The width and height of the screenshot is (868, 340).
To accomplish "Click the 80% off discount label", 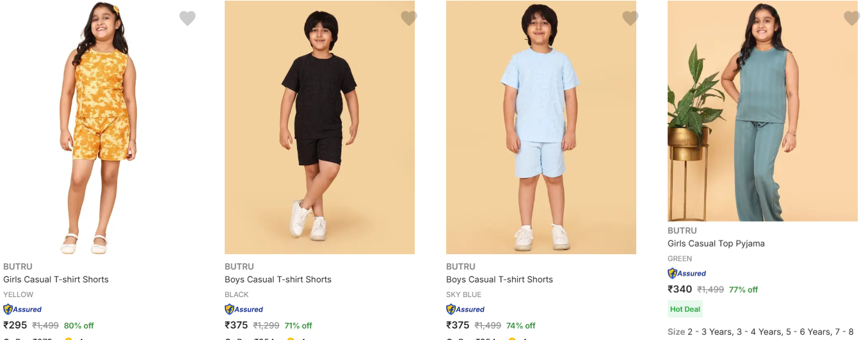I will (79, 325).
